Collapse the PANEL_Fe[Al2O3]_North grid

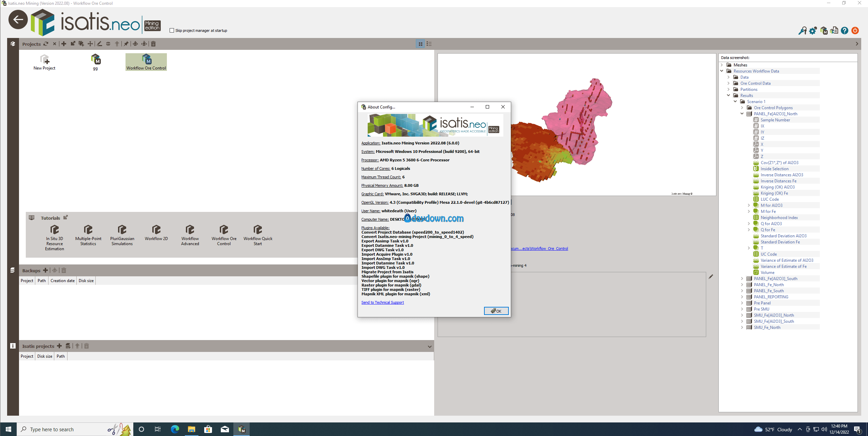[742, 114]
